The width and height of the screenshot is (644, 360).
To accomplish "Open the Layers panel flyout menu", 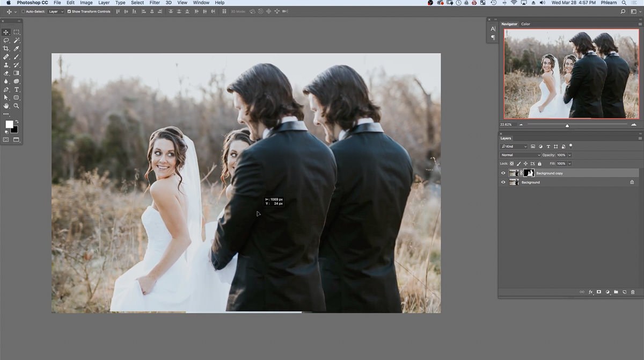I will (640, 138).
